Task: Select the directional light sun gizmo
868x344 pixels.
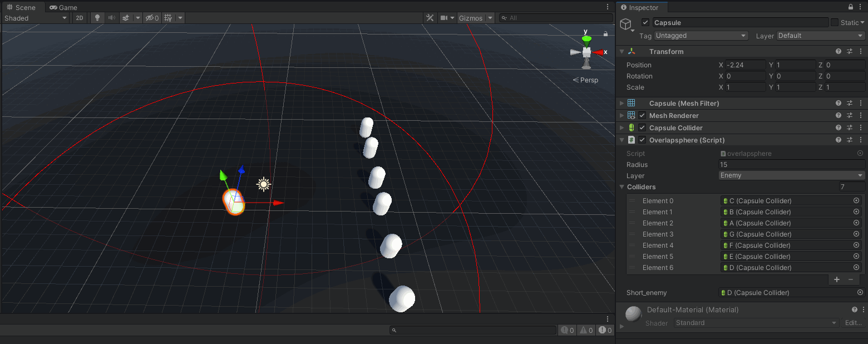Action: point(263,184)
